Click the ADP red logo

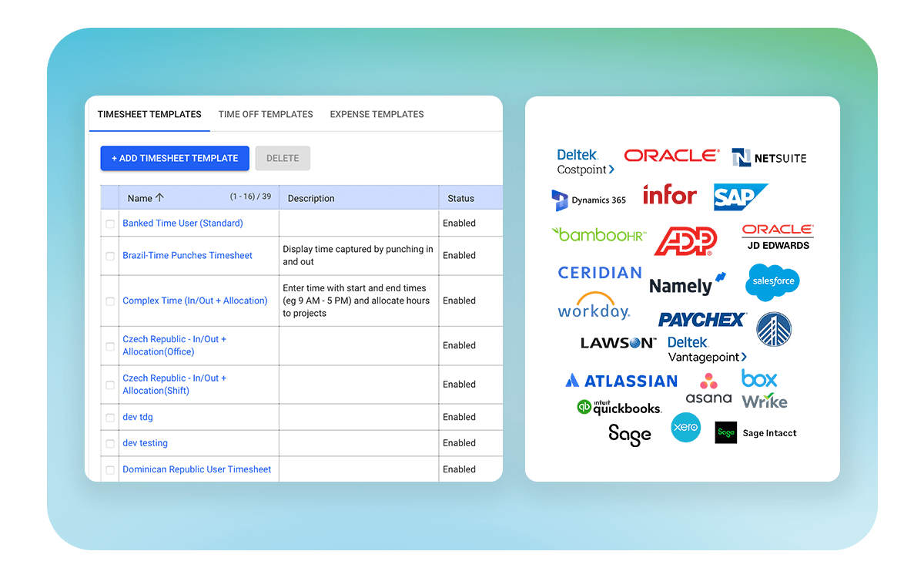685,241
